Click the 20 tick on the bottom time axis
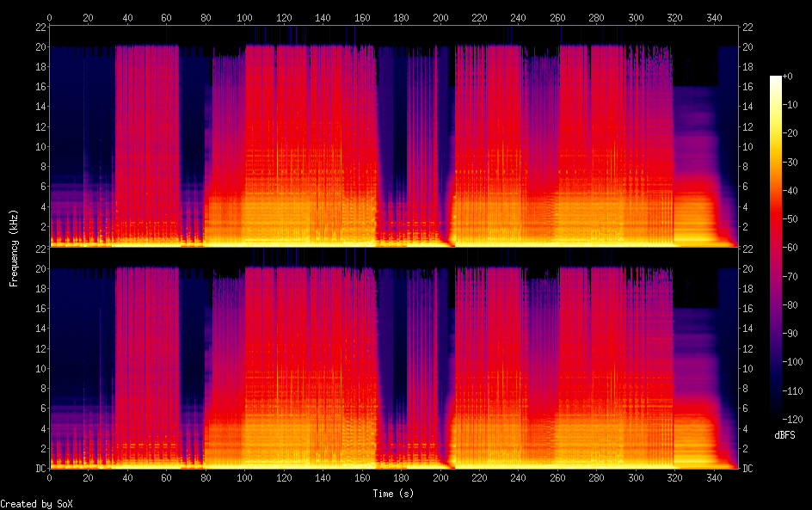 89,476
